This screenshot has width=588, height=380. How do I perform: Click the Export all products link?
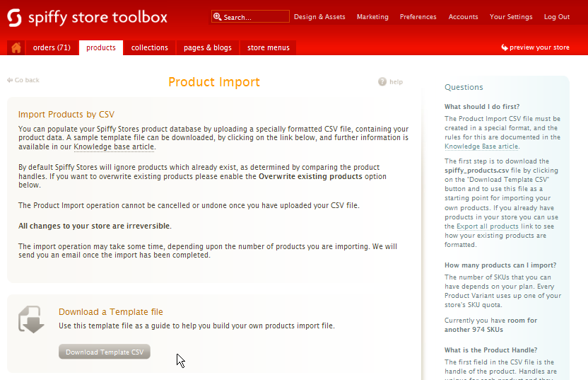[487, 226]
